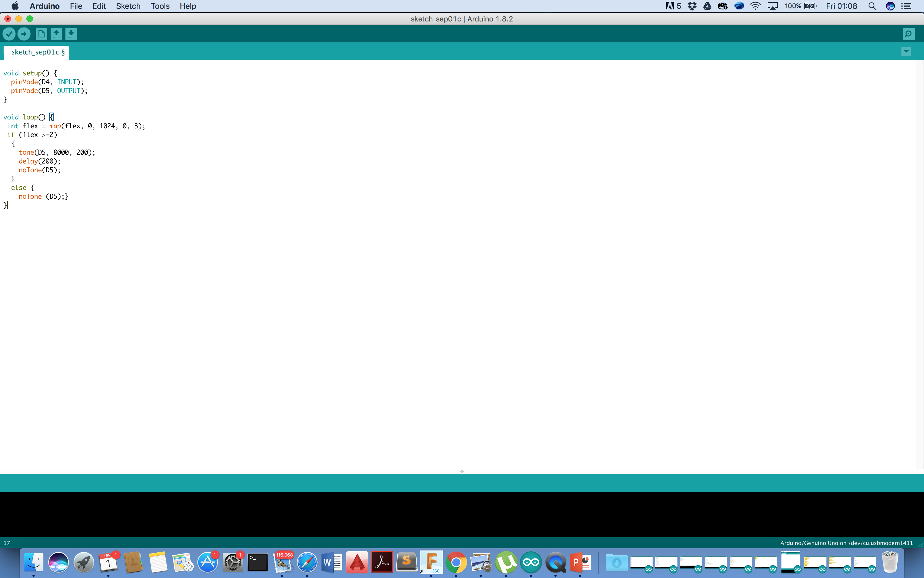Image resolution: width=924 pixels, height=578 pixels.
Task: Click the console resize handle dot
Action: click(x=462, y=471)
